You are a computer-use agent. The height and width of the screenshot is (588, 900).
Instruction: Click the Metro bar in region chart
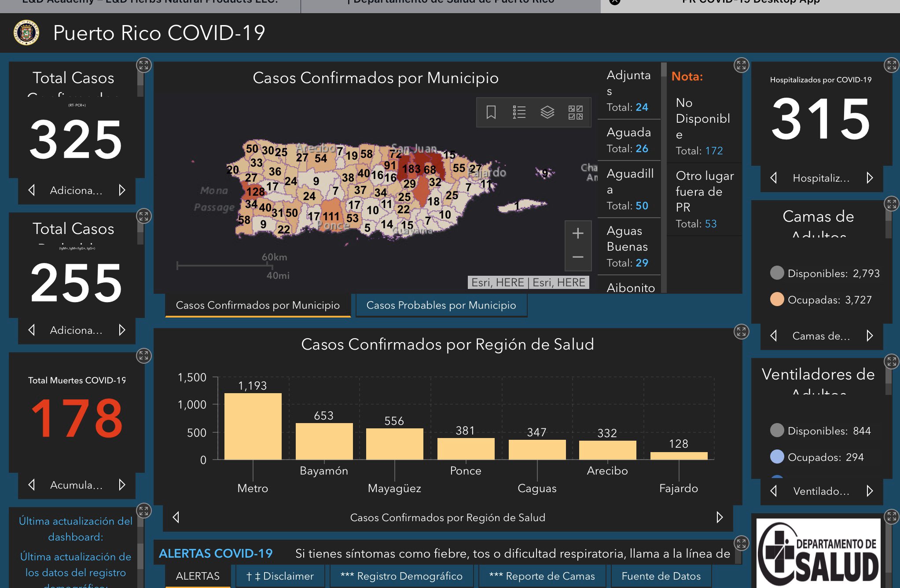[253, 426]
